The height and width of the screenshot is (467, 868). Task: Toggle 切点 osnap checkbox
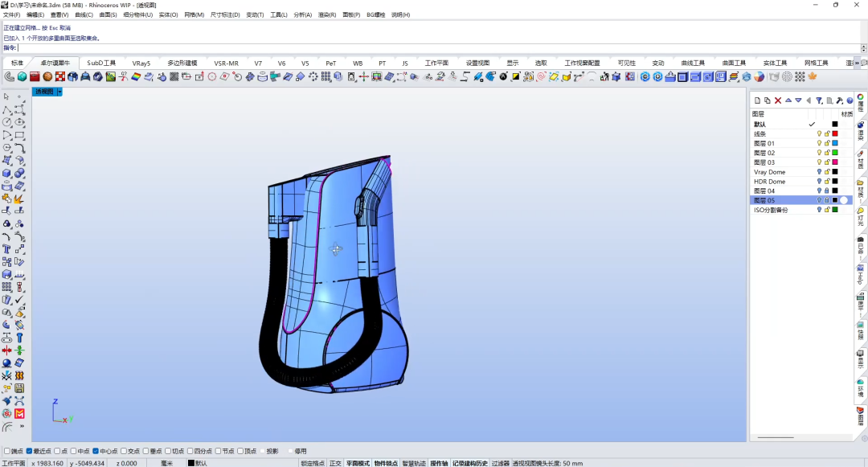168,451
